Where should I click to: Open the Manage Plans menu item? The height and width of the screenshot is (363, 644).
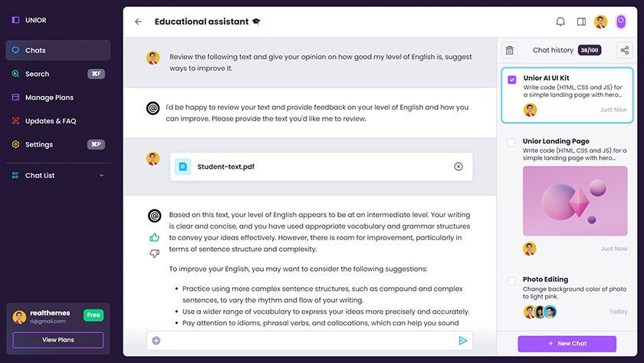(x=49, y=97)
